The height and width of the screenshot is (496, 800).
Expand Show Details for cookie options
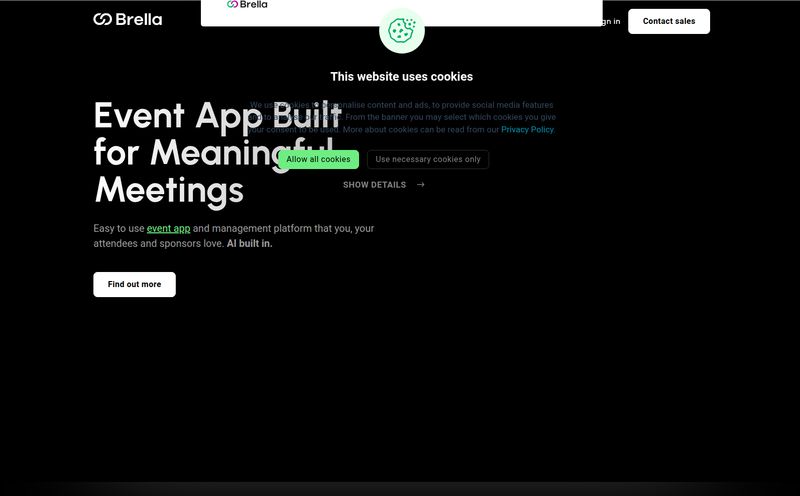click(375, 185)
